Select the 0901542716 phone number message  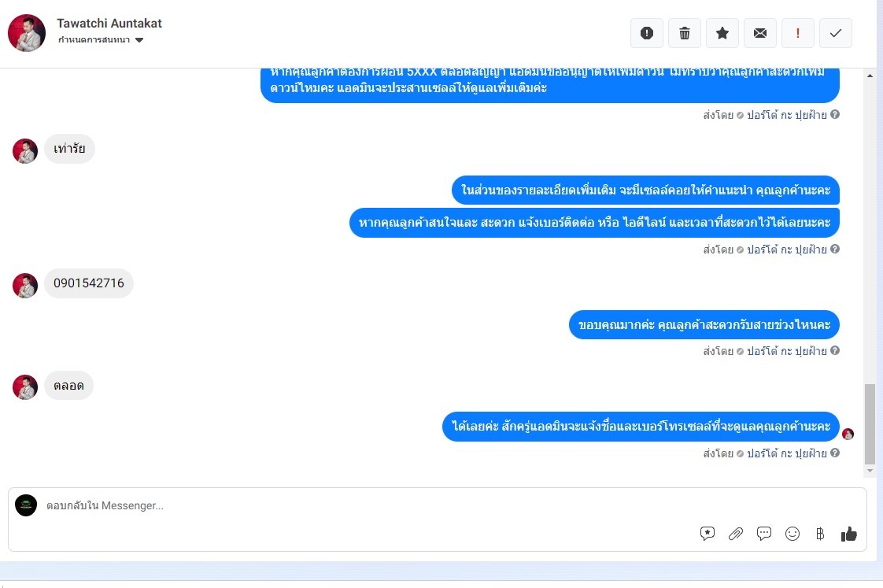89,283
